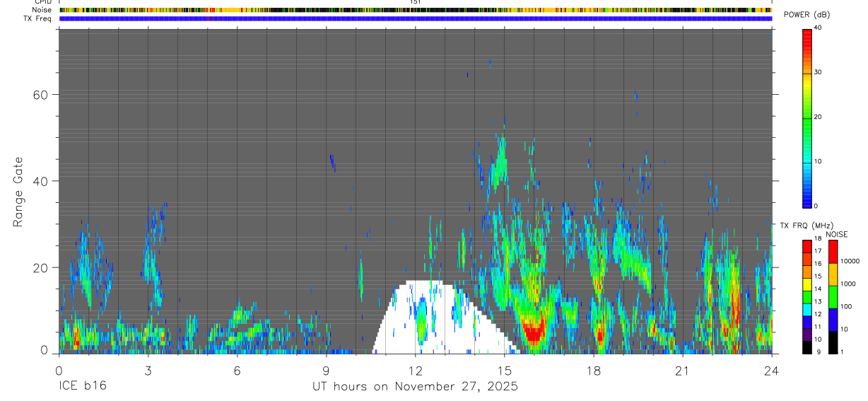Click the TX FRQ (MHz) color legend
868x401 pixels.
(807, 296)
